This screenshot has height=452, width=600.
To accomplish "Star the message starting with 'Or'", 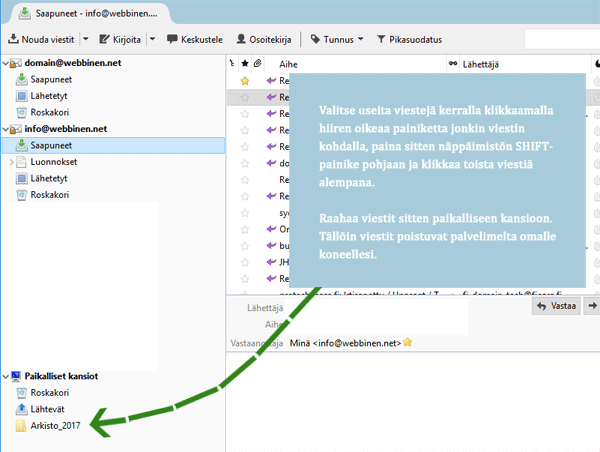I will click(245, 229).
